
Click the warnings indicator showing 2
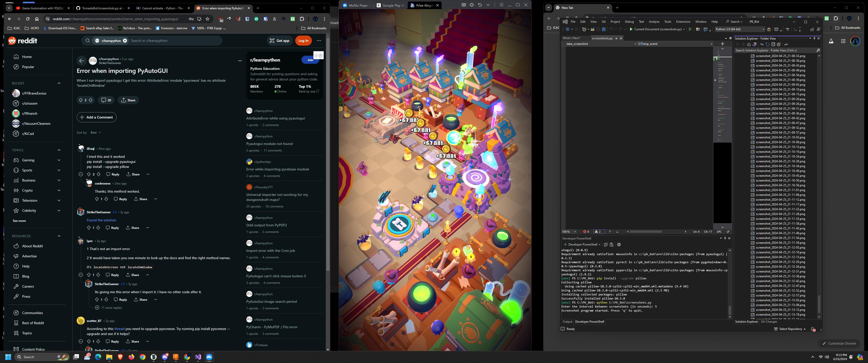[x=600, y=232]
